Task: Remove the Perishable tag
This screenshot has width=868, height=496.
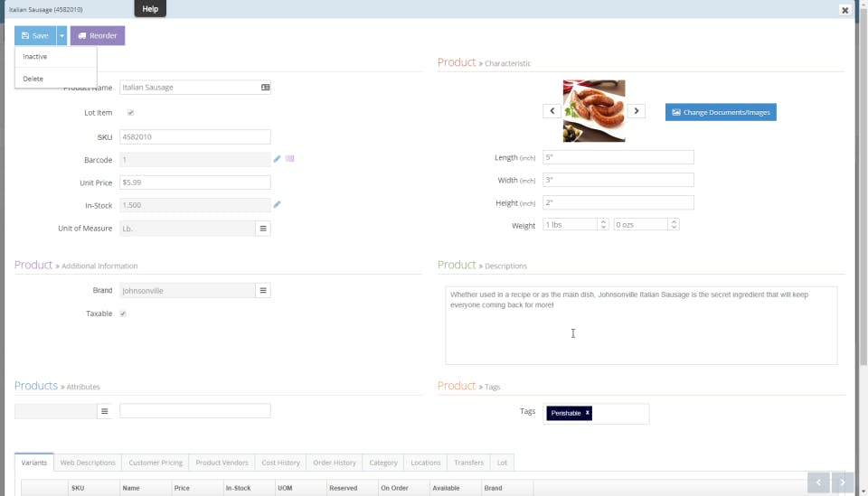Action: [588, 413]
